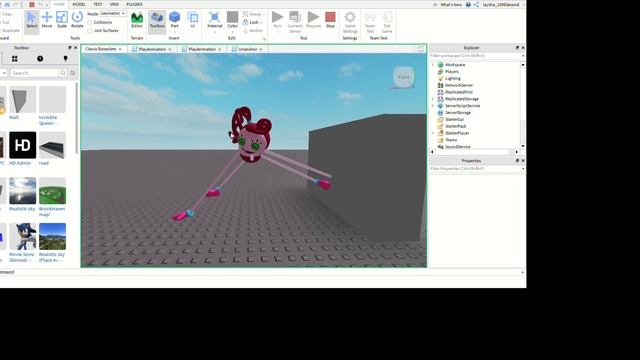Image resolution: width=640 pixels, height=360 pixels.
Task: Select ServerStorage in Explorer
Action: click(458, 113)
